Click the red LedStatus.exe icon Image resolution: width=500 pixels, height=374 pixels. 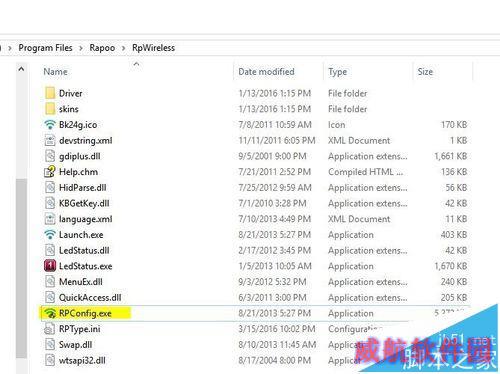[x=50, y=266]
